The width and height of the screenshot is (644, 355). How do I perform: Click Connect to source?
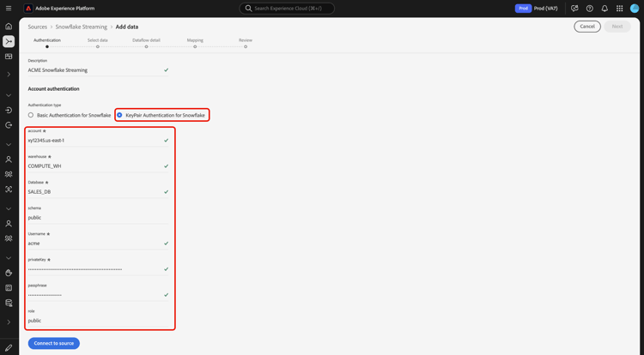[x=54, y=343]
